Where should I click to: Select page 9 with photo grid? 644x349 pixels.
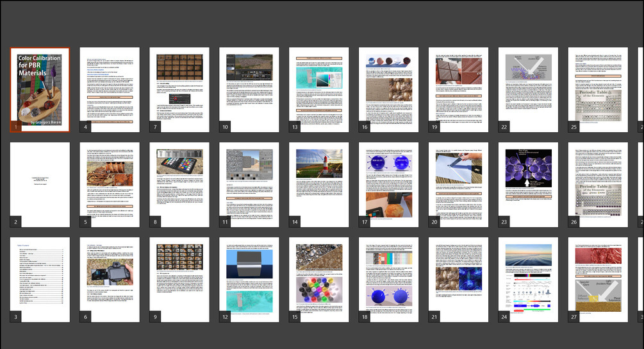tap(179, 280)
